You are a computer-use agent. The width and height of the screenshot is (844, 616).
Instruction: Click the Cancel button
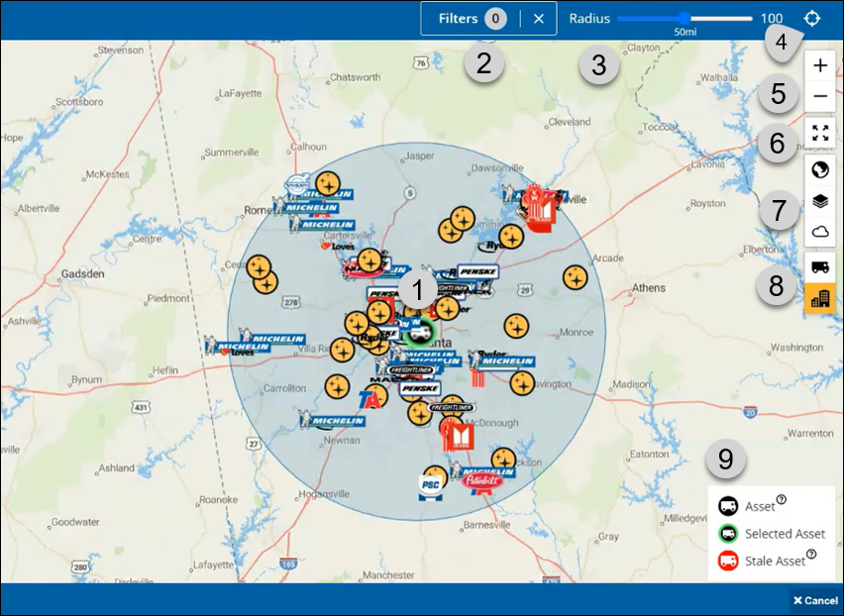[815, 600]
